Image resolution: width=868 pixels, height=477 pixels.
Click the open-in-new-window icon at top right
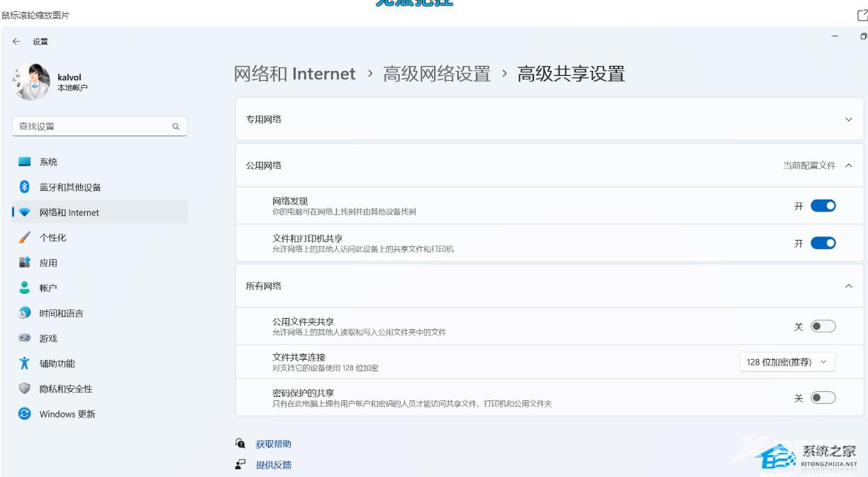click(862, 15)
